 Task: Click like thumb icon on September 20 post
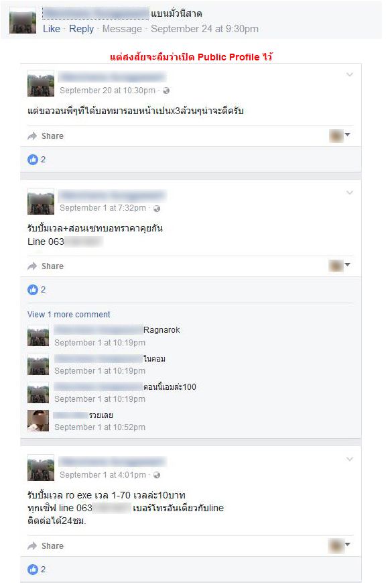click(x=33, y=160)
